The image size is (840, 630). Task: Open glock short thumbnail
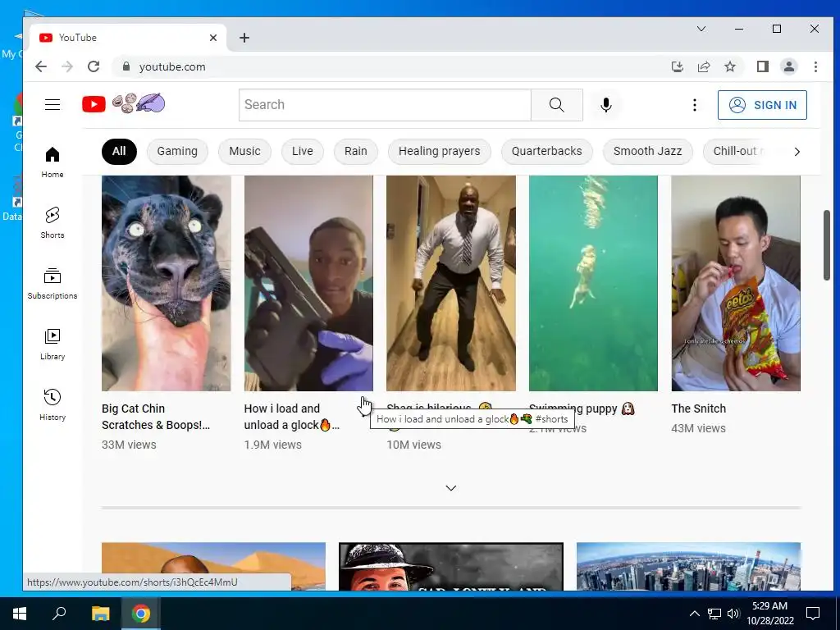[x=308, y=283]
